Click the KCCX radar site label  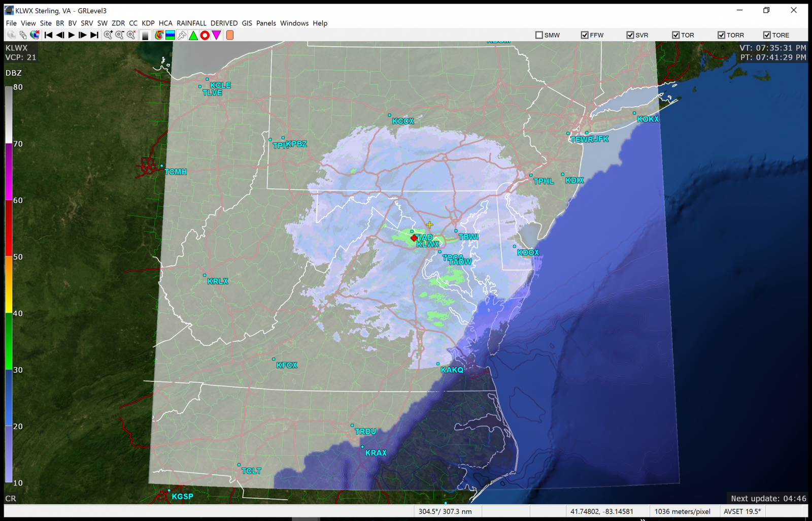(x=403, y=121)
